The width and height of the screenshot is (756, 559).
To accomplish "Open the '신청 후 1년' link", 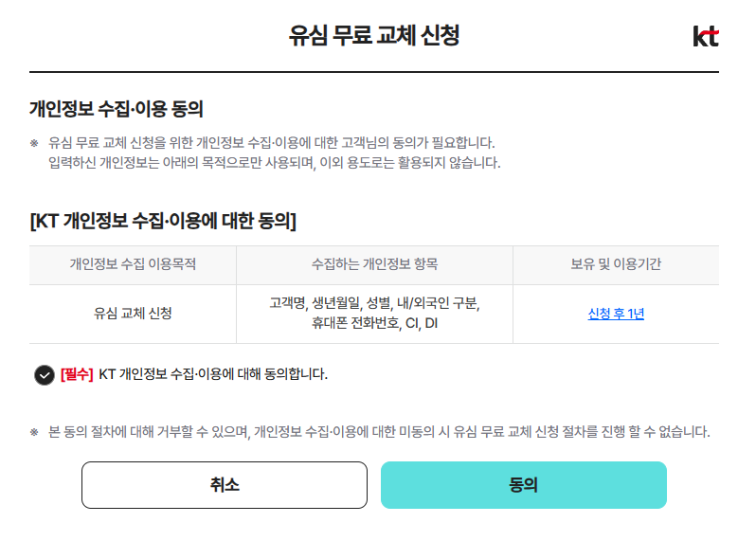I will click(x=616, y=314).
